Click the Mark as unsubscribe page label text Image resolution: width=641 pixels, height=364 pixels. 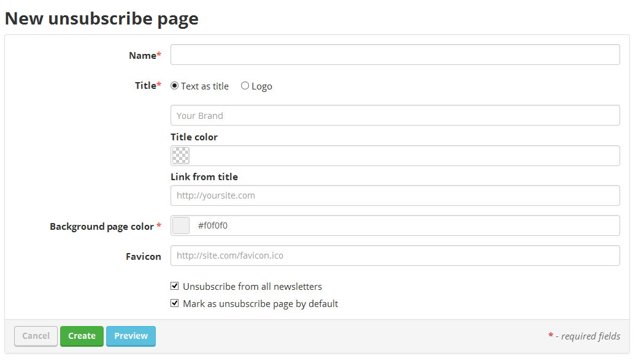click(261, 304)
